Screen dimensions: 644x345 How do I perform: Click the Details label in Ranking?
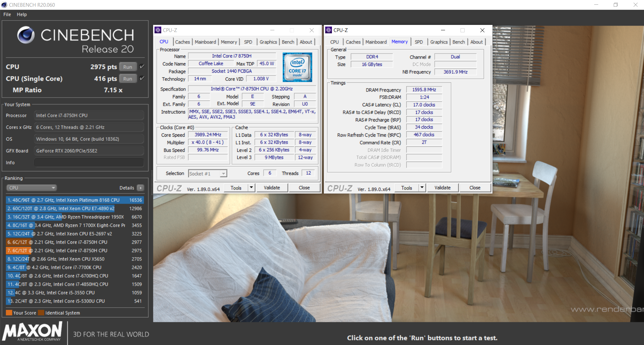pos(127,188)
